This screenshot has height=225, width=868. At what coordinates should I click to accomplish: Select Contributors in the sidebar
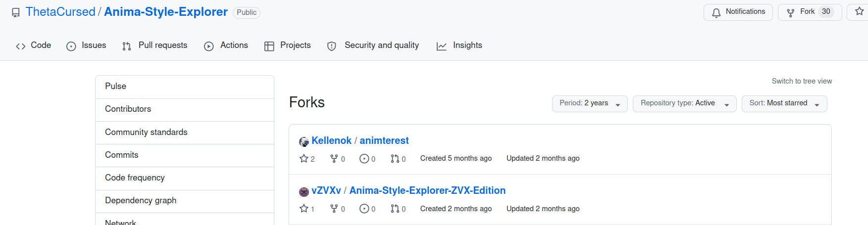tap(185, 109)
